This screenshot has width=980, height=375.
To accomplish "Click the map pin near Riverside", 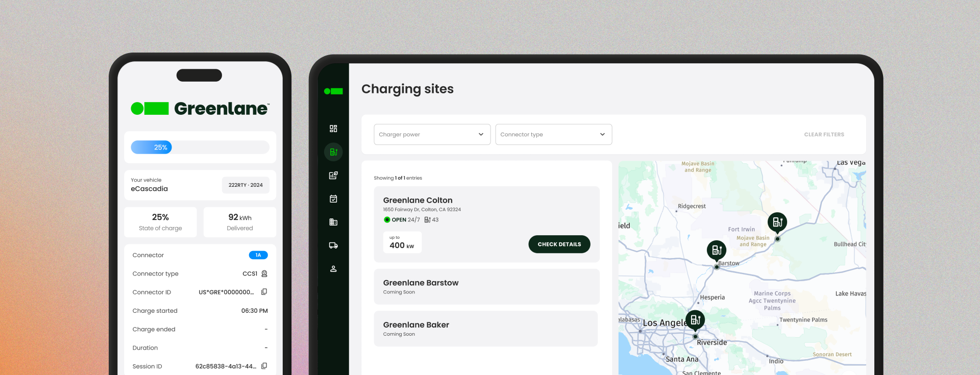I will click(x=695, y=320).
